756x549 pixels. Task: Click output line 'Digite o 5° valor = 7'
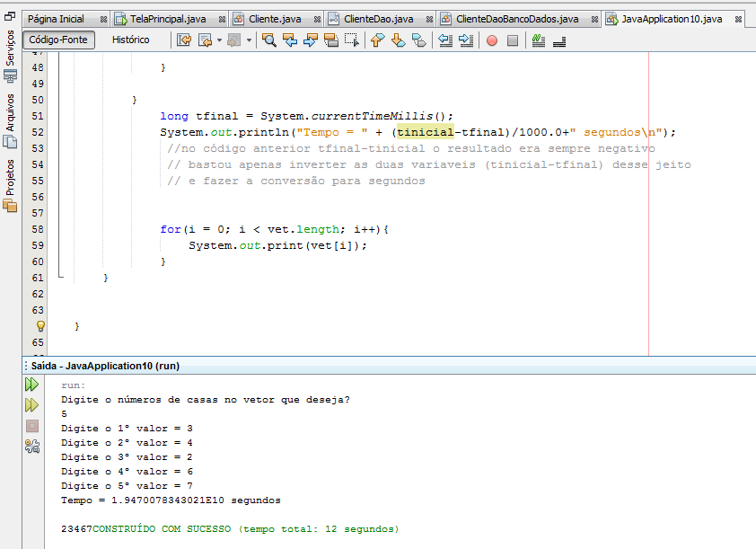click(127, 486)
